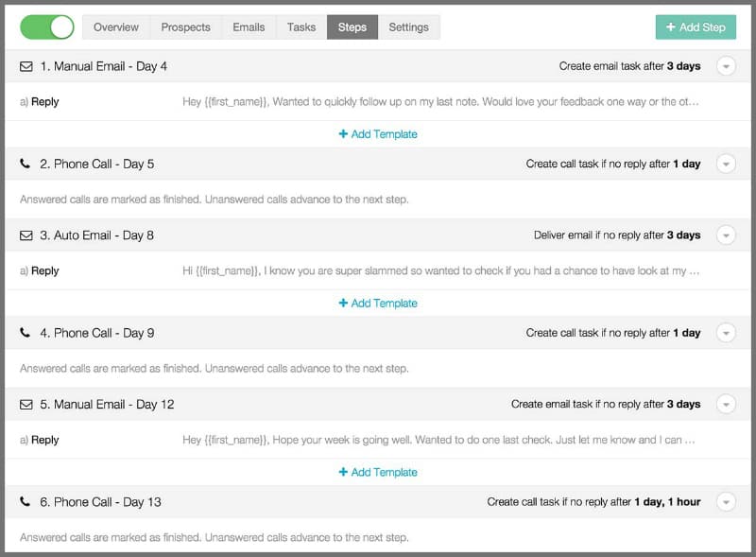Click envelope icon on step 3 Auto Email

click(x=26, y=235)
